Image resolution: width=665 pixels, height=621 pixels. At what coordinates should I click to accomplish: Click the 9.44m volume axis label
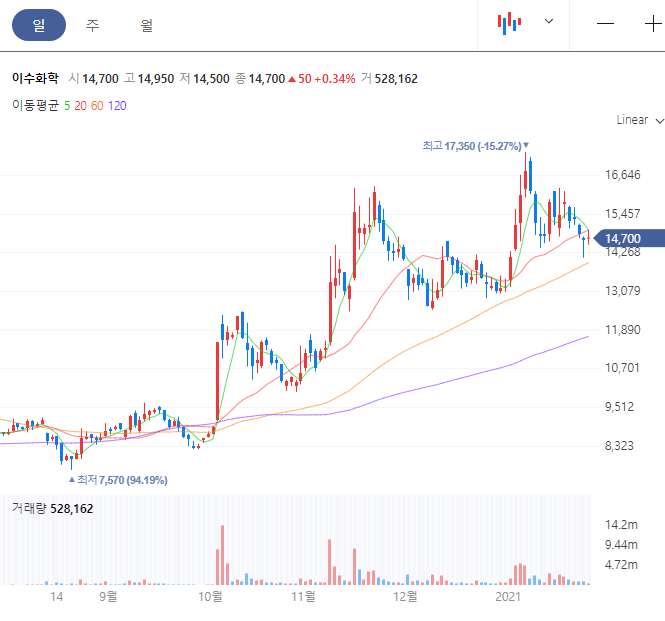pyautogui.click(x=621, y=545)
